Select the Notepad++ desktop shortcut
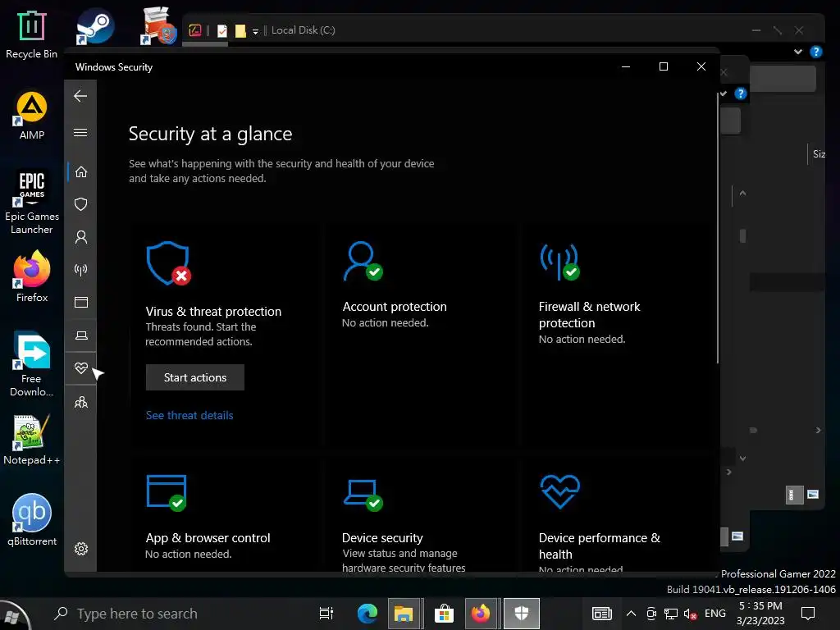Image resolution: width=840 pixels, height=630 pixels. [x=32, y=440]
